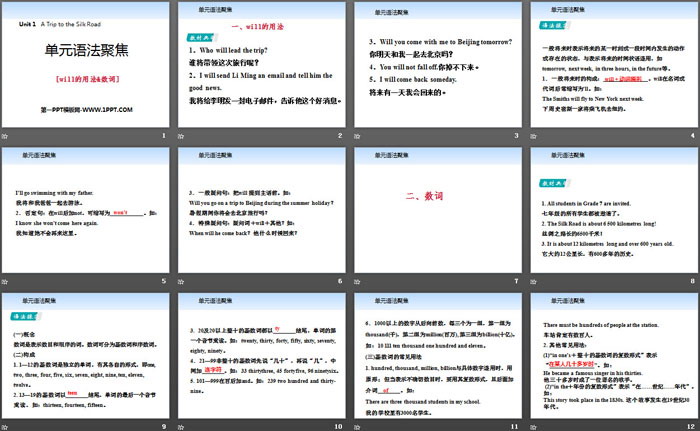
Task: Click the www.1ppt.com link on slide 1
Action: pyautogui.click(x=87, y=106)
